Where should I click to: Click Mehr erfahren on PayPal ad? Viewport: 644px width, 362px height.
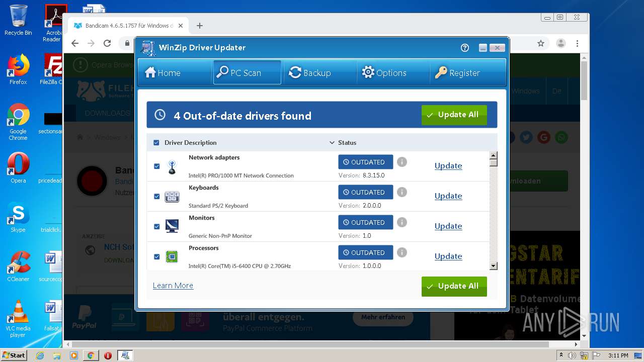pos(383,317)
